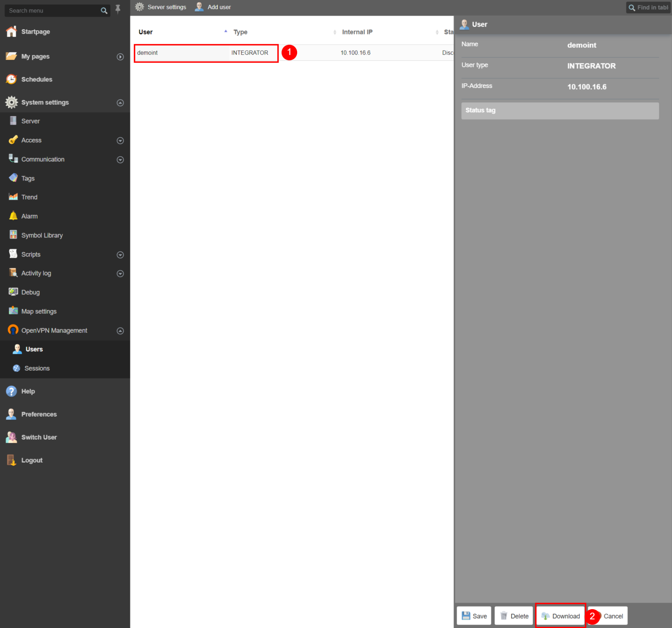Click the Access key icon
The height and width of the screenshot is (628, 672).
tap(13, 140)
